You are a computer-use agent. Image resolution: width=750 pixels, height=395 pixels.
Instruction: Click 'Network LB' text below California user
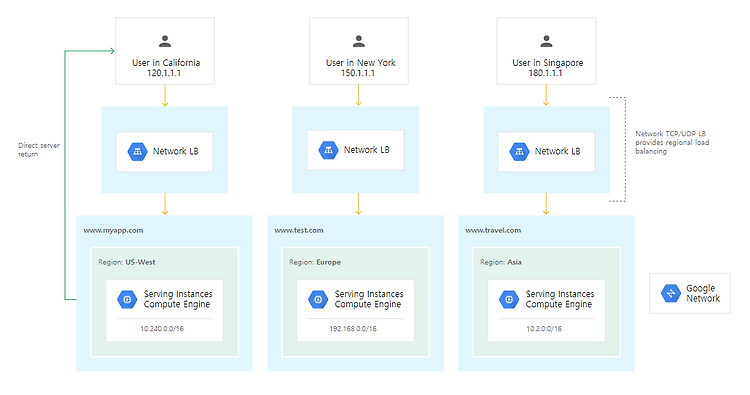click(176, 151)
